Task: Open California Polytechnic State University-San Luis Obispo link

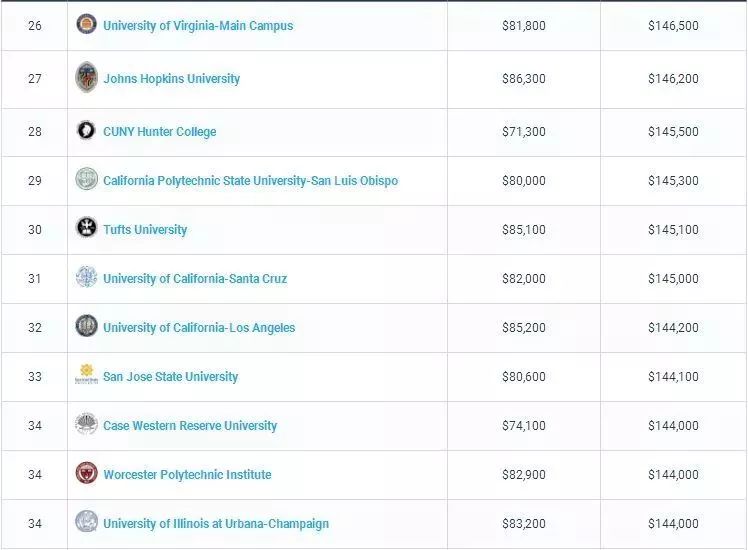Action: coord(250,181)
